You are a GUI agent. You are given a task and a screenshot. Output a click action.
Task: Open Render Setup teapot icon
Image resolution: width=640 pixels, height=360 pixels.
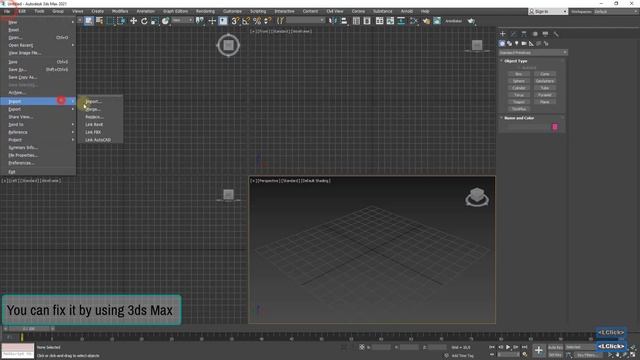point(426,21)
